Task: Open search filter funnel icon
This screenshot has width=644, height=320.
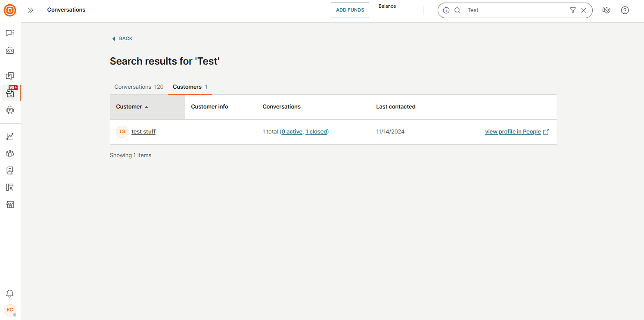Action: 572,10
